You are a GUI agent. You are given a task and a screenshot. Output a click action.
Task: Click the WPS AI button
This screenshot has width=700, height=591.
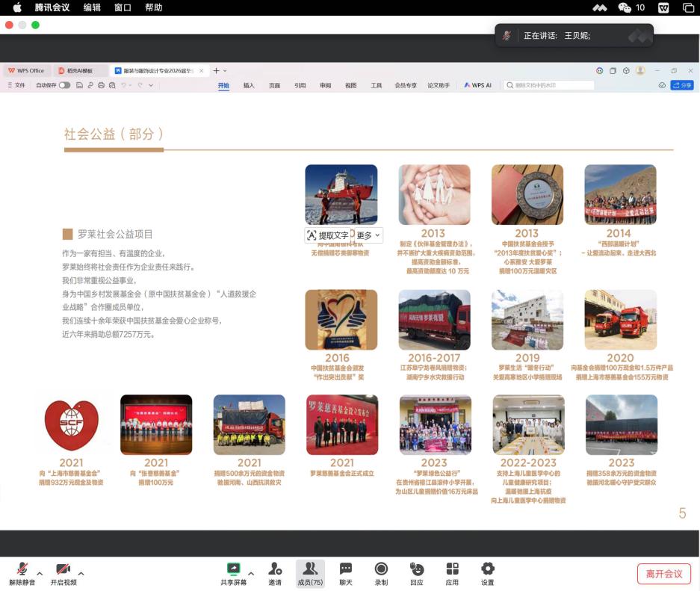(477, 85)
